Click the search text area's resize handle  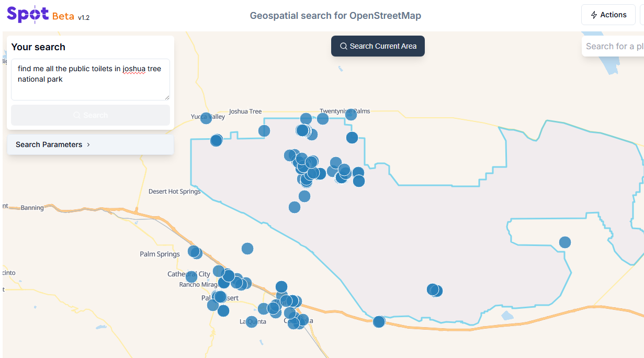pos(167,97)
